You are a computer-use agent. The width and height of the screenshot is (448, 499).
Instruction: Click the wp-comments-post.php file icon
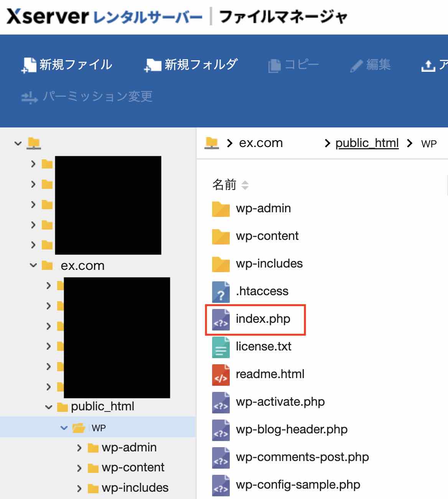tap(221, 458)
